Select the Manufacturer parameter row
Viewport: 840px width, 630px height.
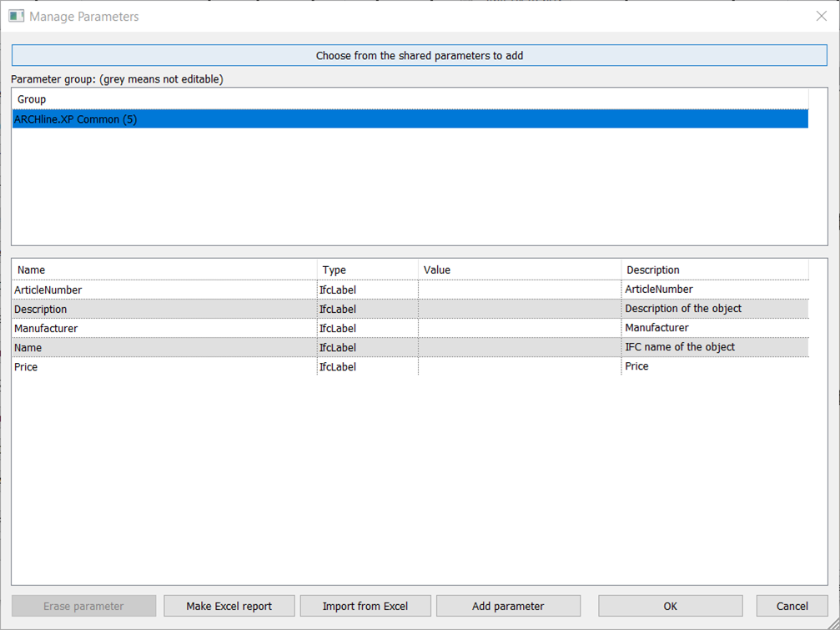pos(46,328)
